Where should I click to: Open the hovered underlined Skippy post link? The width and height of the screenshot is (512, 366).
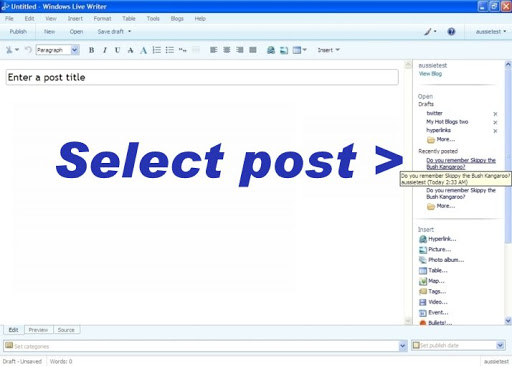[x=461, y=163]
